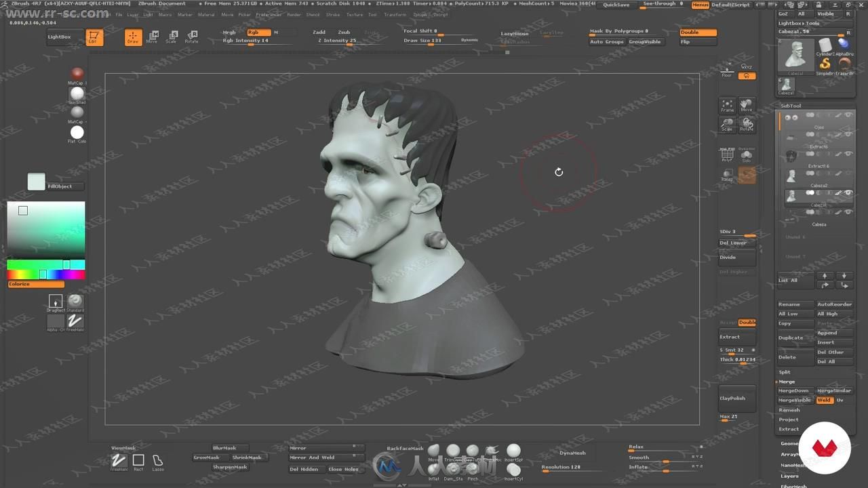Toggle the PolyF wireframe icon
This screenshot has height=488, width=868.
(727, 155)
